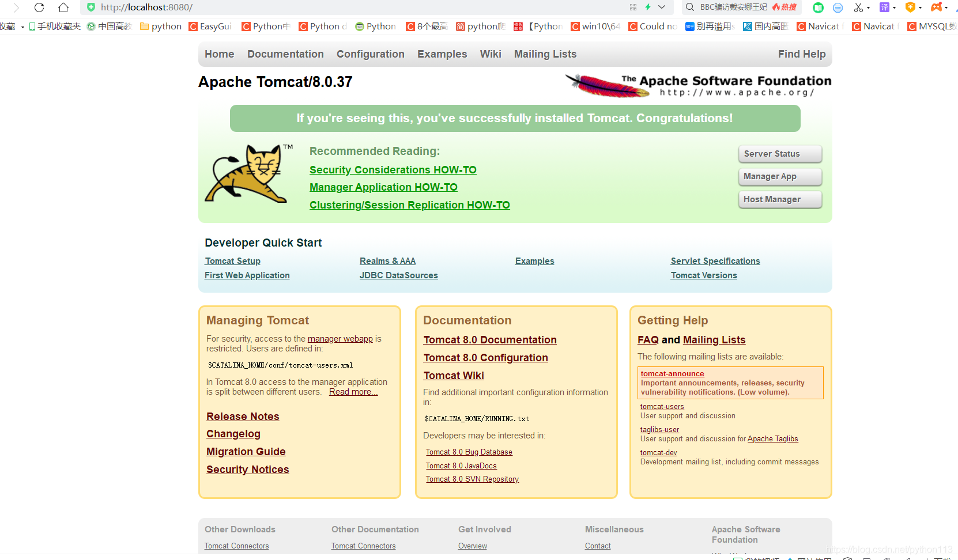Click the Apache Software Foundation feather logo

point(698,85)
